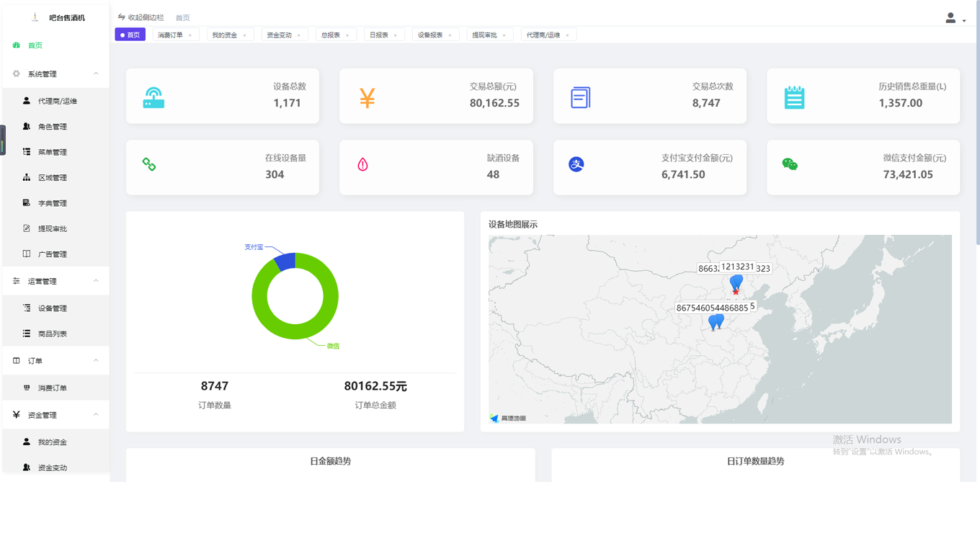Click the Alipay payment amount icon
Image resolution: width=980 pixels, height=559 pixels.
coord(576,164)
